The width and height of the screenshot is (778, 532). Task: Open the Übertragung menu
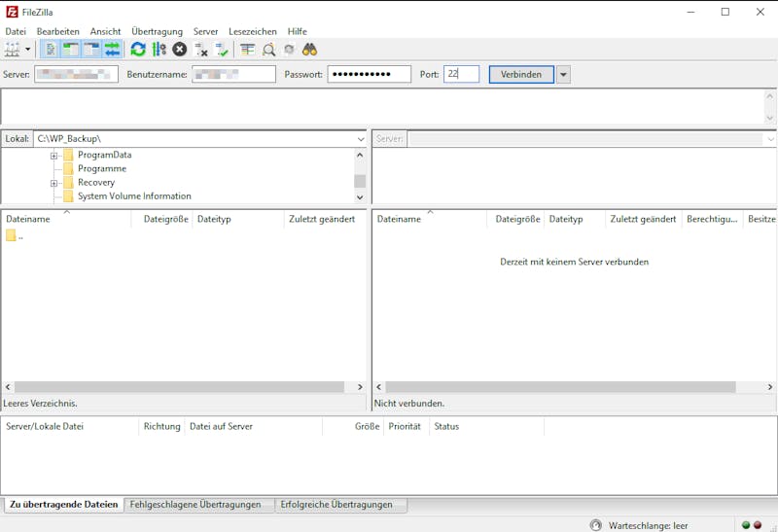click(157, 31)
